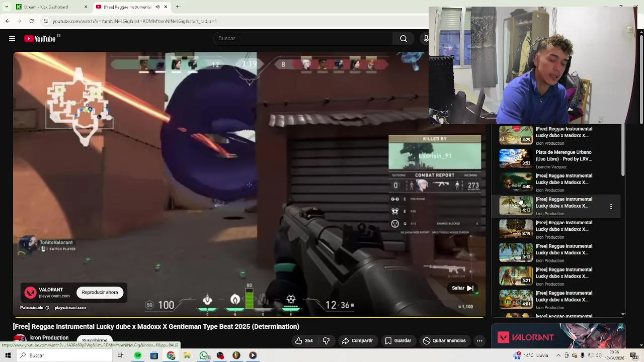Go forward with the browser forward arrow
The width and height of the screenshot is (644, 362).
point(20,21)
